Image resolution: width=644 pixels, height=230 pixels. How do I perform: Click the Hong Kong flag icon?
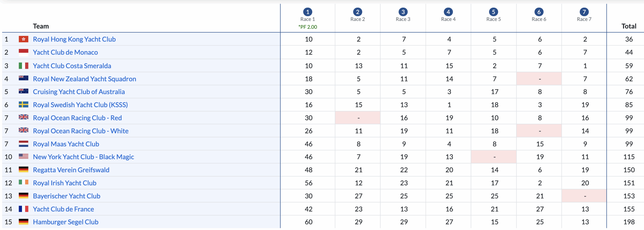(23, 39)
